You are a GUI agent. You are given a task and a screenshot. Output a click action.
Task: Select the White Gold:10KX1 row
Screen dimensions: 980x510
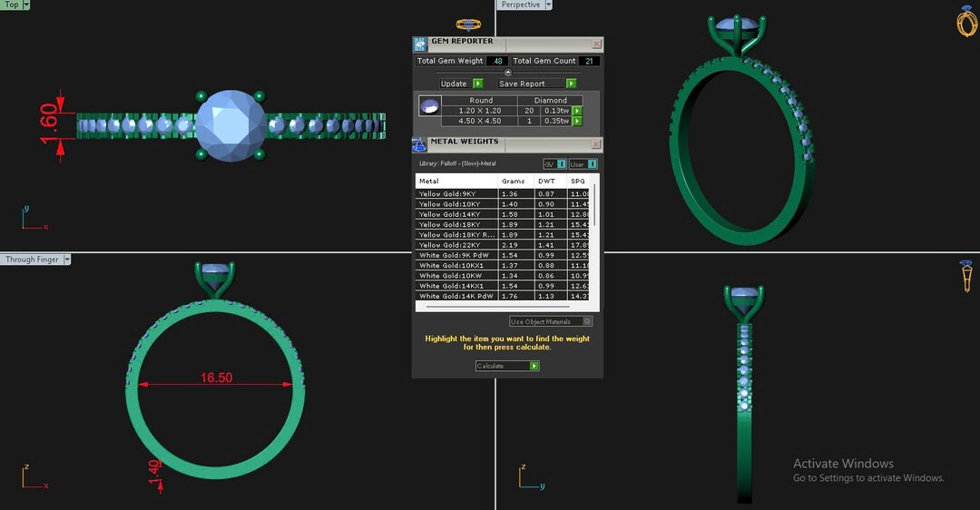point(503,266)
